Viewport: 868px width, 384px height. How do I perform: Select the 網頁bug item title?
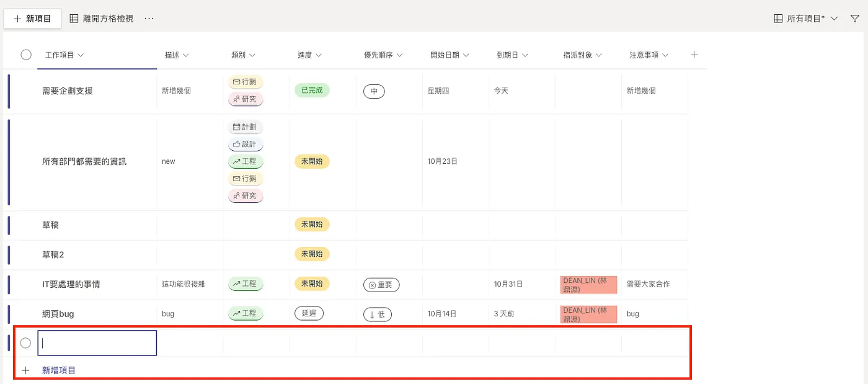click(x=58, y=314)
